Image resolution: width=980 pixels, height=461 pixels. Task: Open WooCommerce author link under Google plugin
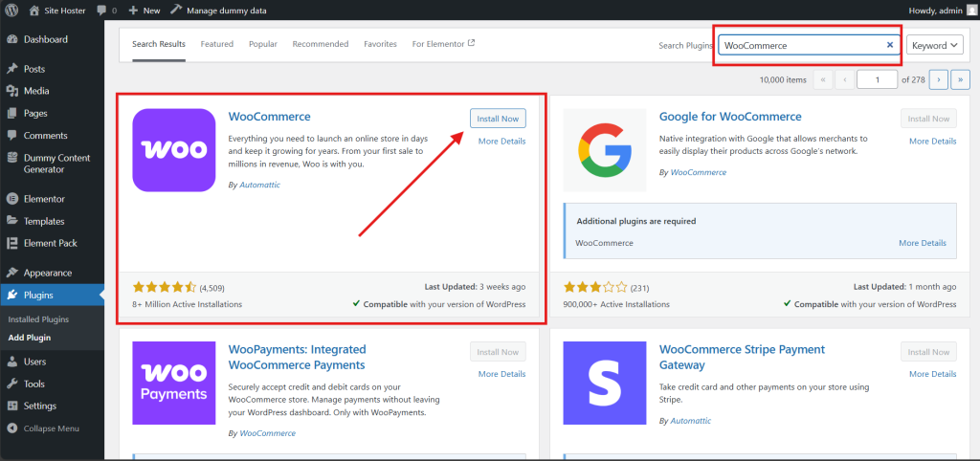tap(698, 172)
